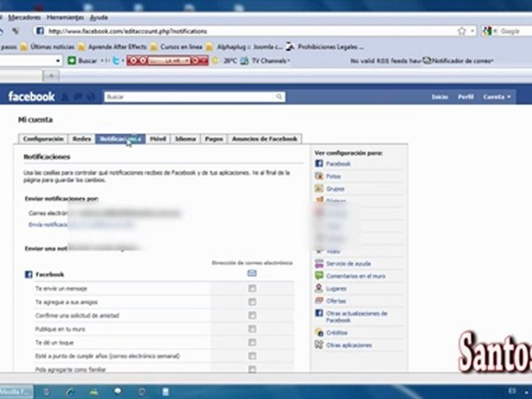The image size is (532, 399).
Task: Click the weather 26°C toolbar icon
Action: click(215, 61)
